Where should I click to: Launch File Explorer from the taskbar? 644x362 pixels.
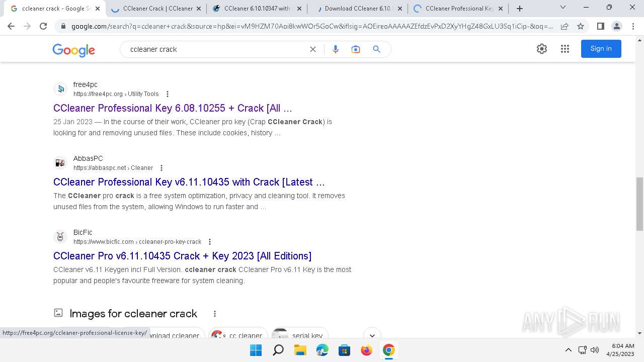[300, 350]
